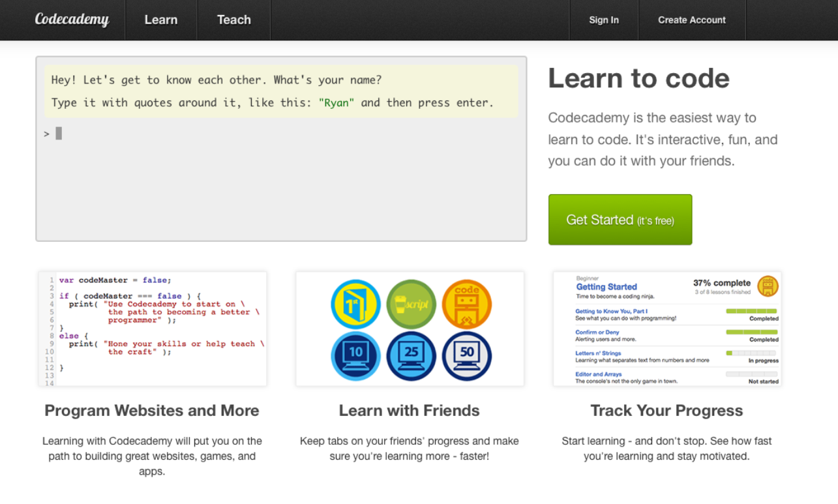The width and height of the screenshot is (838, 504).
Task: Click the dark blue 25 badge
Action: click(x=411, y=356)
